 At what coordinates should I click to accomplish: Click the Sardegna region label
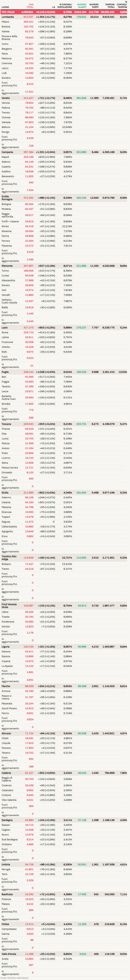point(7,820)
